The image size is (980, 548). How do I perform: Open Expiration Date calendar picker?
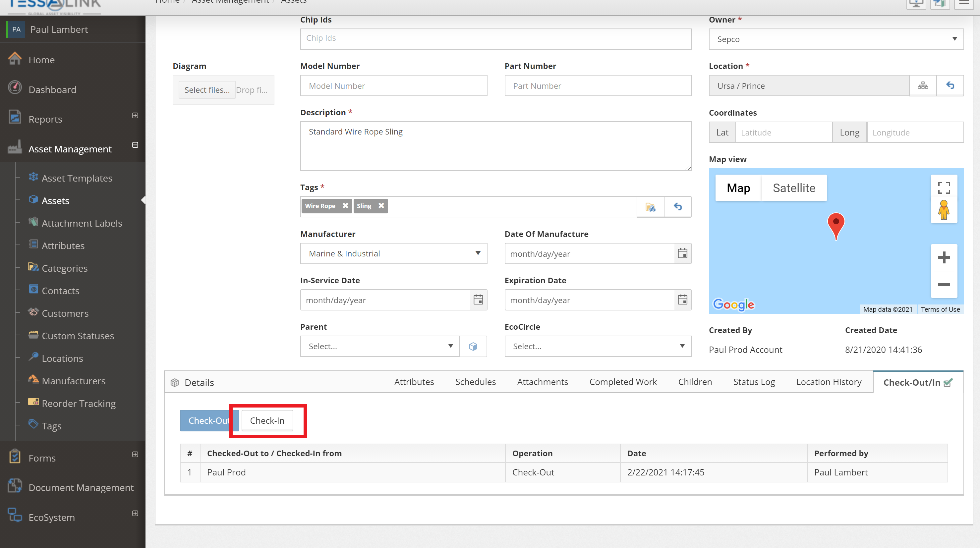(682, 300)
